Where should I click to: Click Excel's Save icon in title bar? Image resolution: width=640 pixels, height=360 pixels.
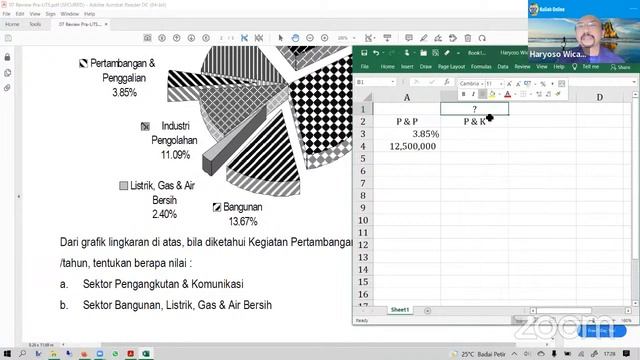364,53
